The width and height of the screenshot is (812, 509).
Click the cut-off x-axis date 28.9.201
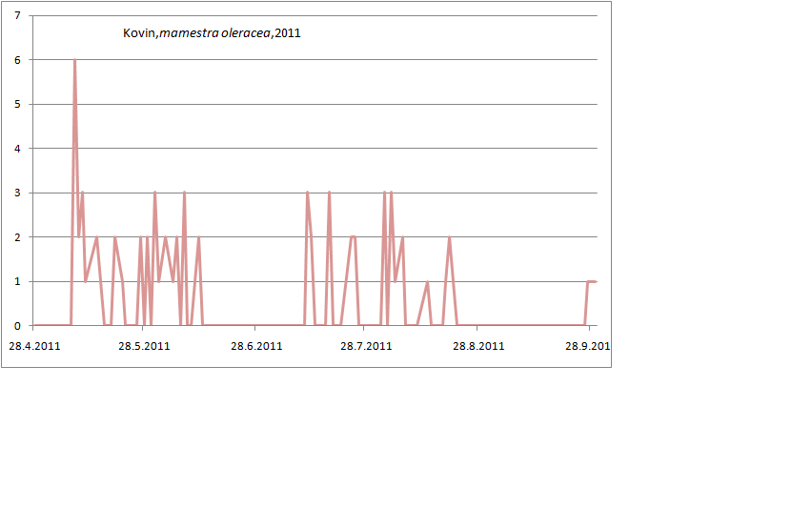588,346
